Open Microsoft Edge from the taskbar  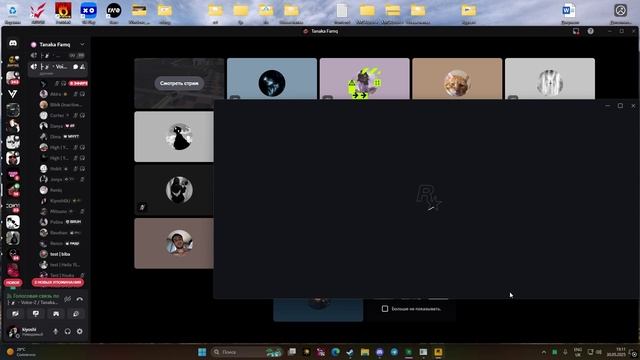tap(336, 352)
